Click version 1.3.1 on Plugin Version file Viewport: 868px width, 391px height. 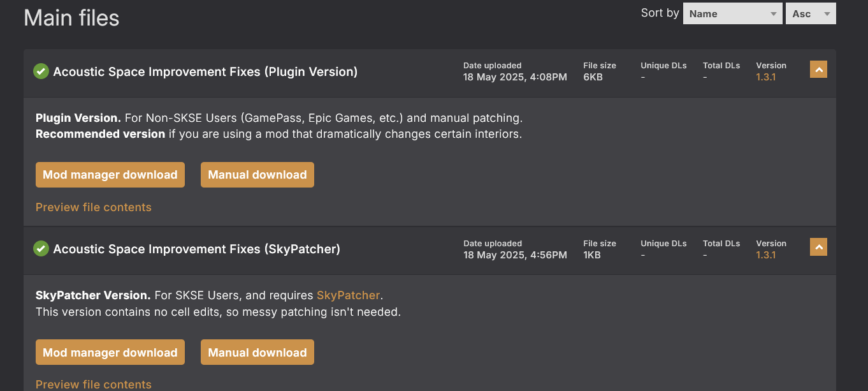[x=765, y=77]
